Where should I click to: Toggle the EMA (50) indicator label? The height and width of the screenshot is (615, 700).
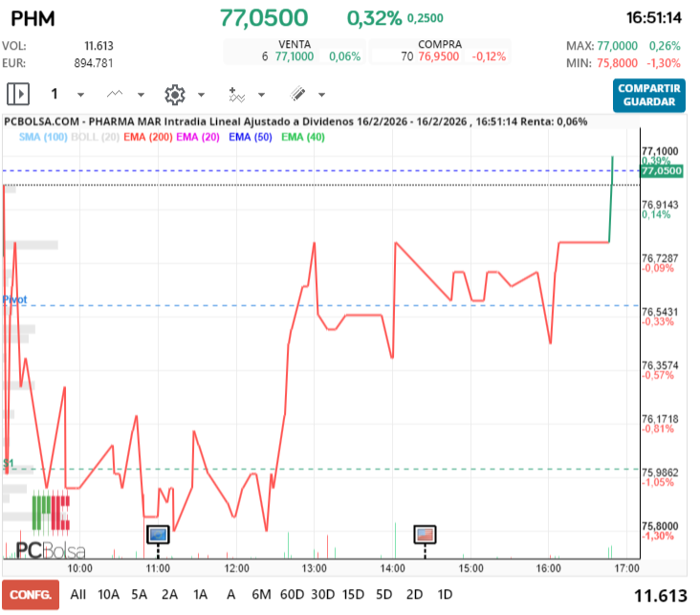coord(251,137)
